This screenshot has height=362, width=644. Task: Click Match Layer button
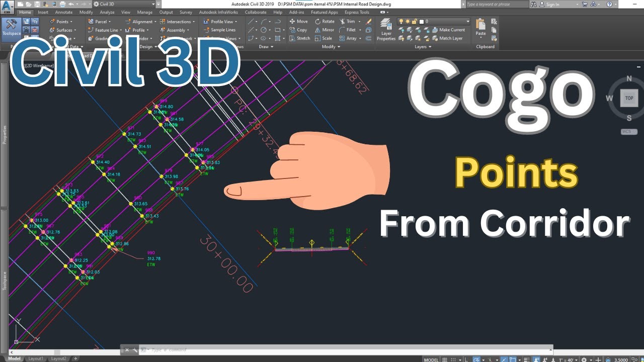[447, 38]
